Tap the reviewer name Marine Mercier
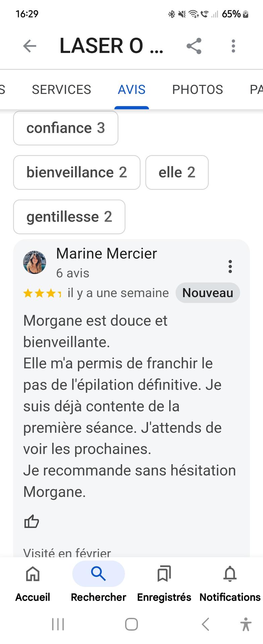 click(x=107, y=254)
